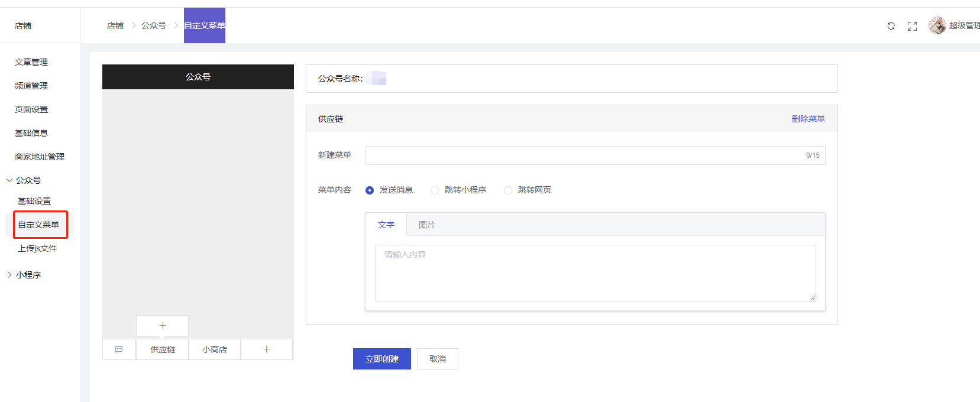The height and width of the screenshot is (402, 980).
Task: Select 跳转网页 radio option
Action: [508, 190]
